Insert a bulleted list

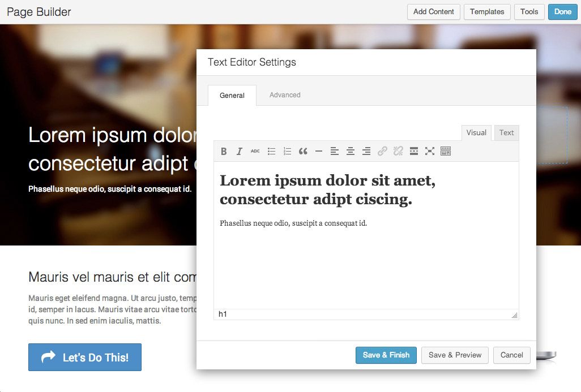(x=271, y=151)
